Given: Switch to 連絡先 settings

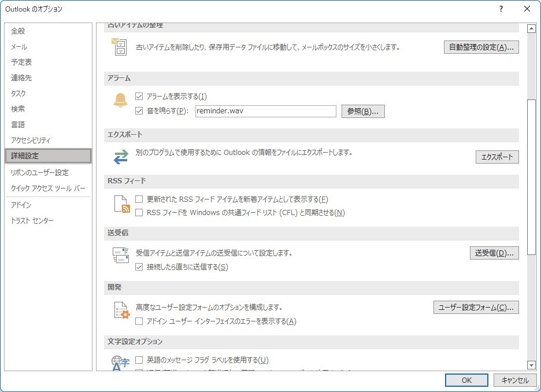Looking at the screenshot, I should (49, 77).
